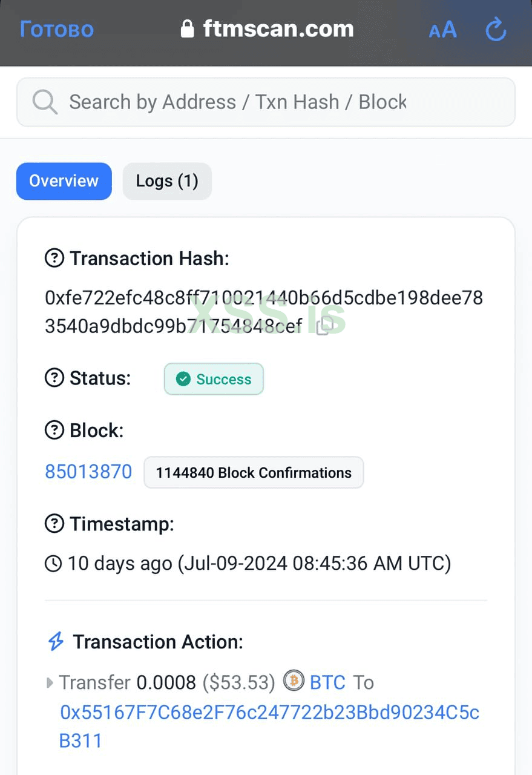Tap the clock icon beside timestamp
Image resolution: width=532 pixels, height=775 pixels.
click(53, 564)
